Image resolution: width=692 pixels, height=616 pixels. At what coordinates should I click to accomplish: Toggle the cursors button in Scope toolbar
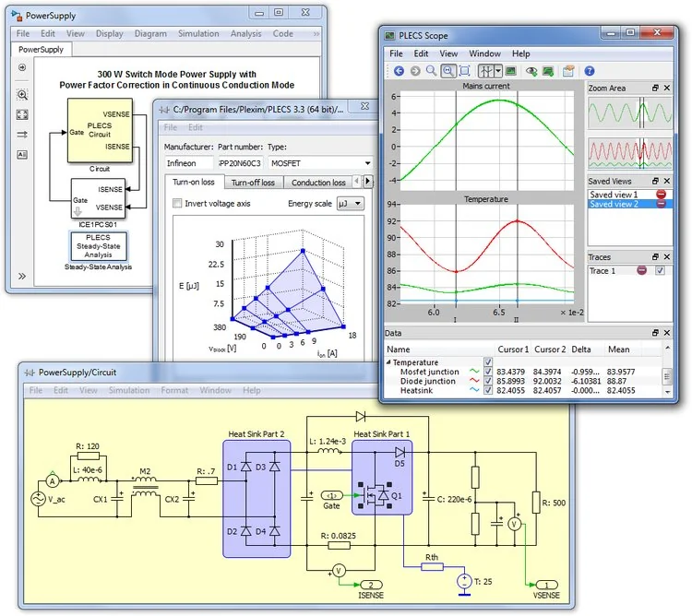(486, 71)
